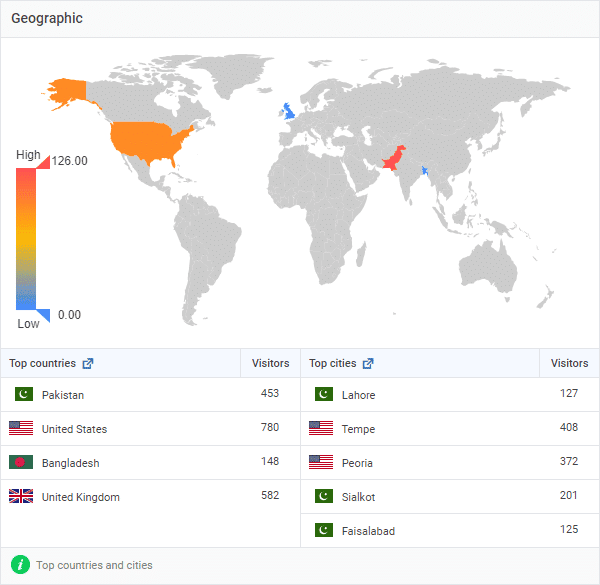Open Top cities external link icon
This screenshot has height=585, width=600.
pos(368,363)
